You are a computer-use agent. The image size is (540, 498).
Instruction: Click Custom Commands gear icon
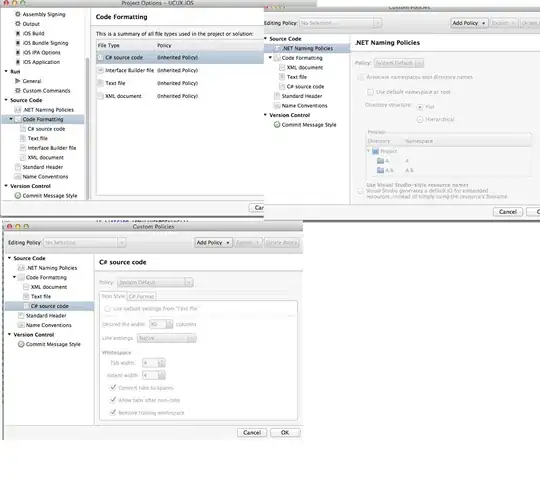click(x=18, y=91)
